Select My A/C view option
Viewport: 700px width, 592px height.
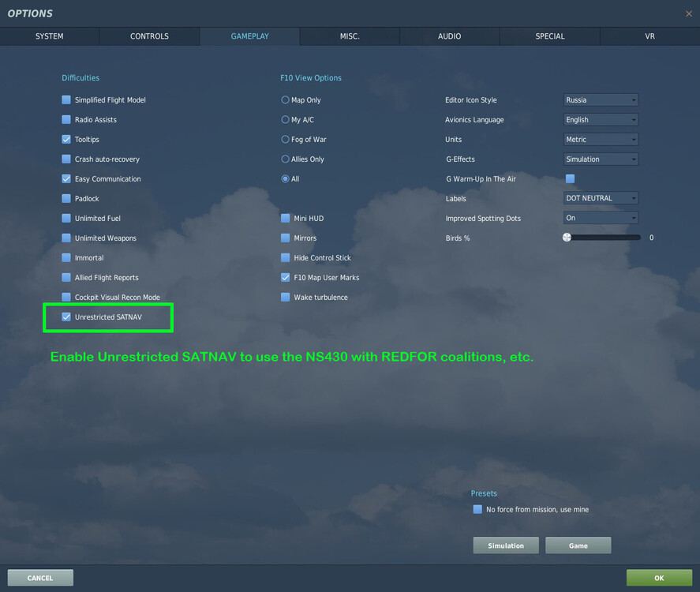click(285, 119)
